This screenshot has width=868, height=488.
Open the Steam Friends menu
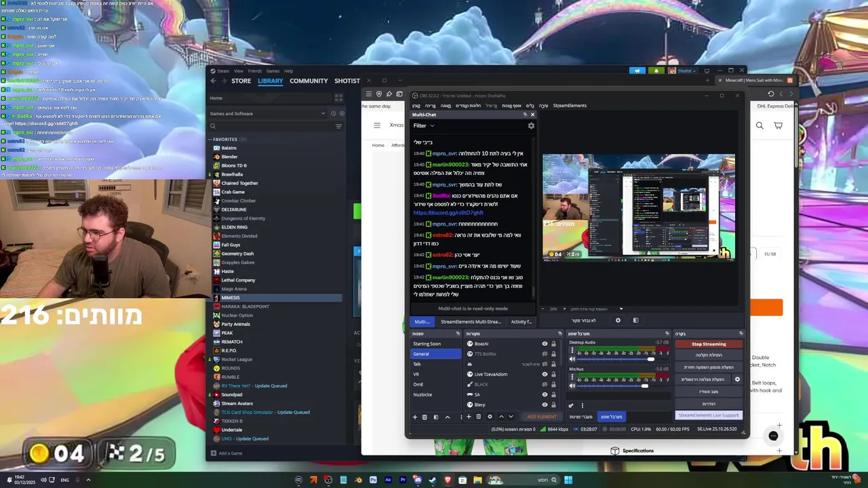(x=255, y=70)
